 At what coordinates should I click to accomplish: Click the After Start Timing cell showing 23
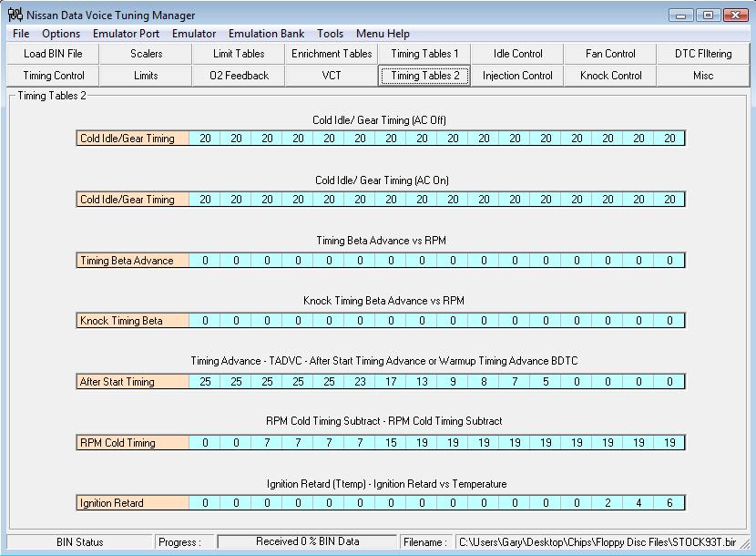tap(360, 382)
